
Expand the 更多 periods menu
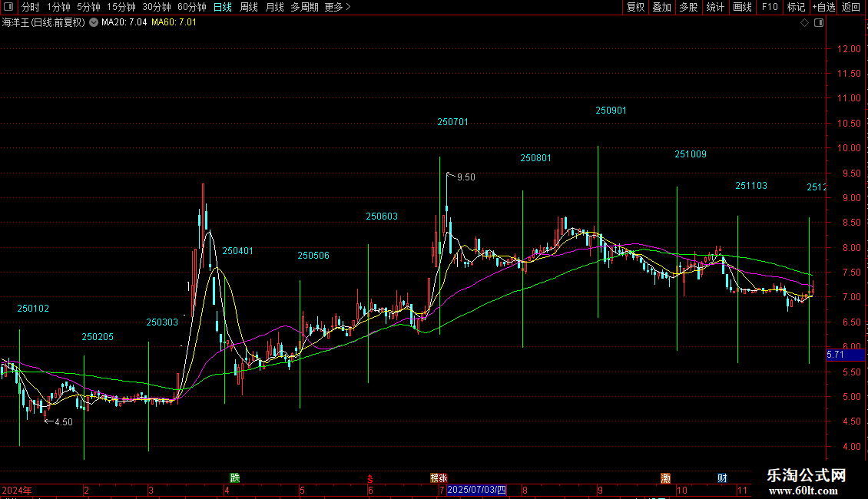point(337,7)
